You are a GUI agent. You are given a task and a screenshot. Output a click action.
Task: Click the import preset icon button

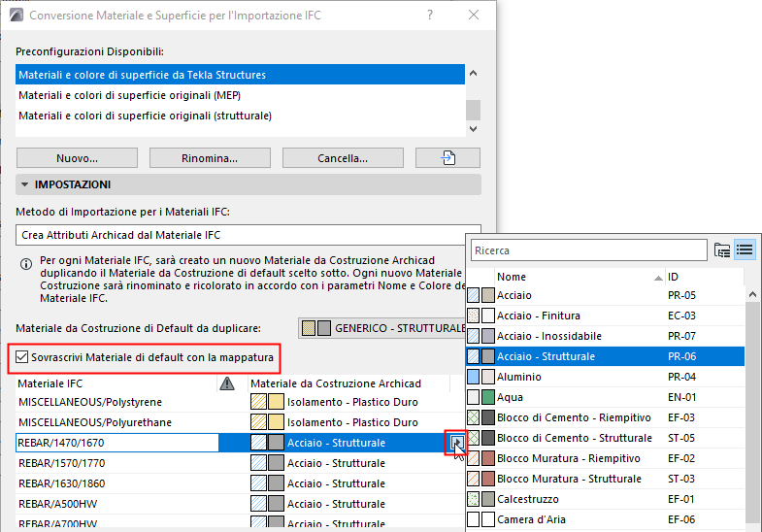pos(447,158)
